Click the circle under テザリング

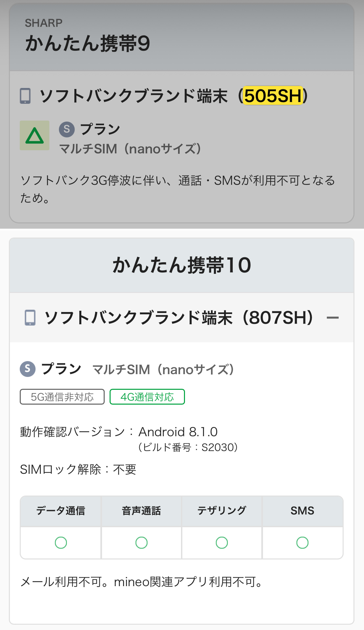click(x=222, y=542)
